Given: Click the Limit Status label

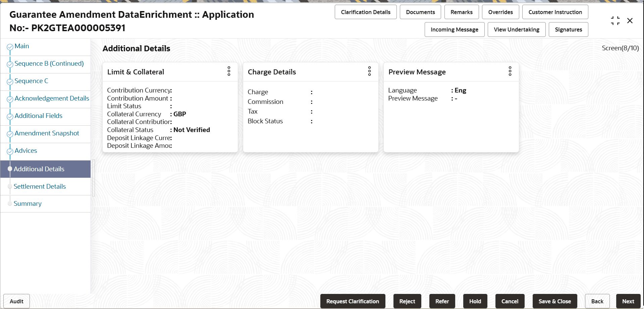Looking at the screenshot, I should coord(124,106).
